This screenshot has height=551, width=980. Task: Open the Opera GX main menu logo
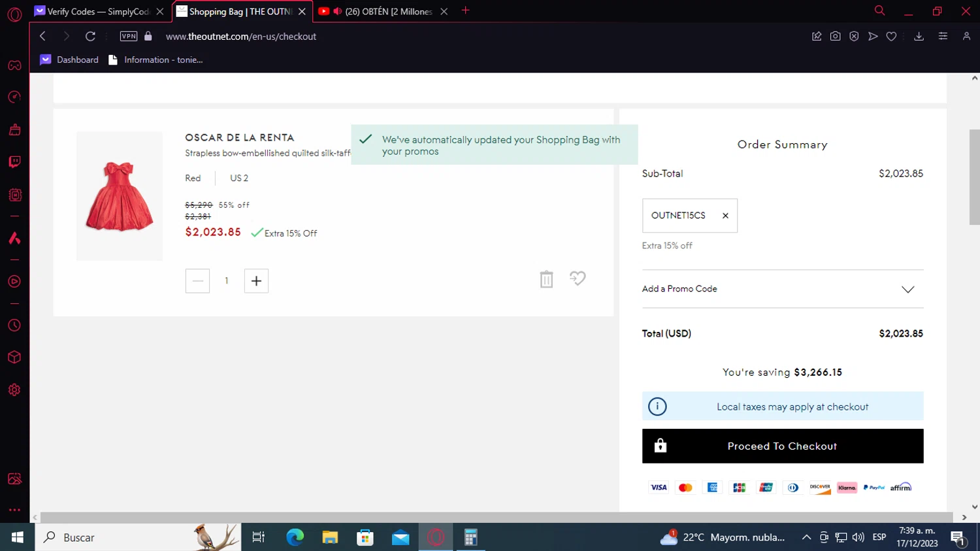(14, 14)
